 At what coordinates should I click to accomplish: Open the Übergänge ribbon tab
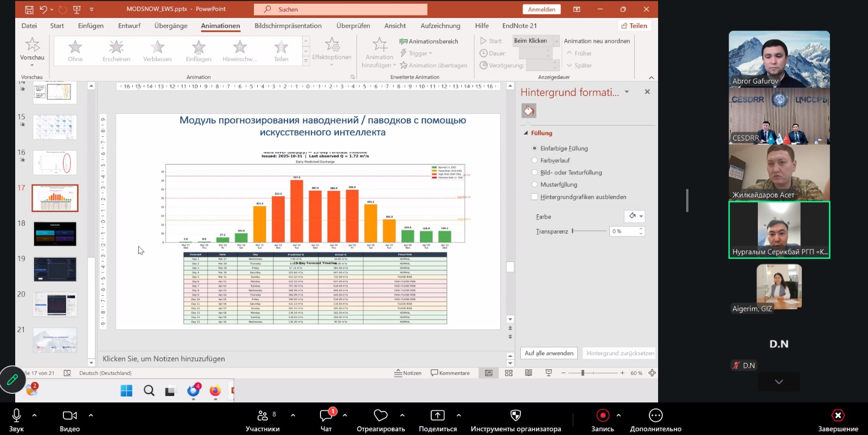click(x=170, y=25)
